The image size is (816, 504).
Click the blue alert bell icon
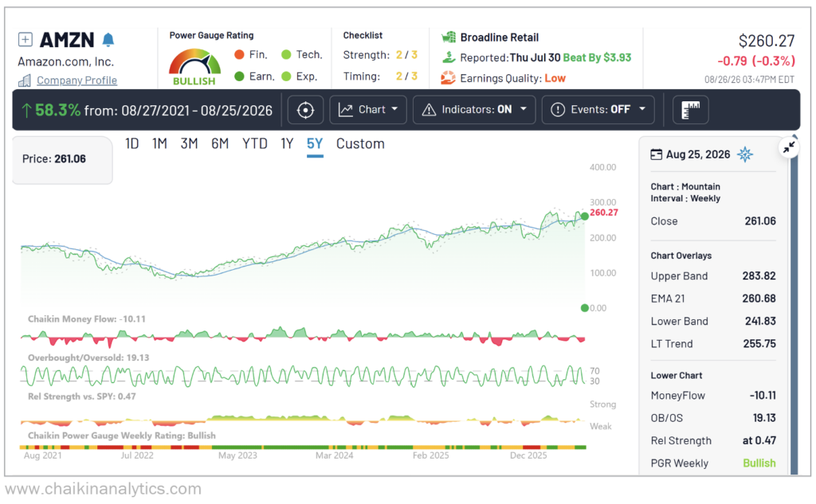108,40
